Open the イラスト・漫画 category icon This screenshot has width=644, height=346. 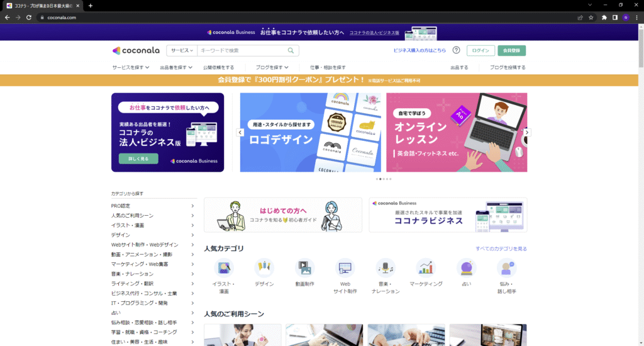[224, 268]
